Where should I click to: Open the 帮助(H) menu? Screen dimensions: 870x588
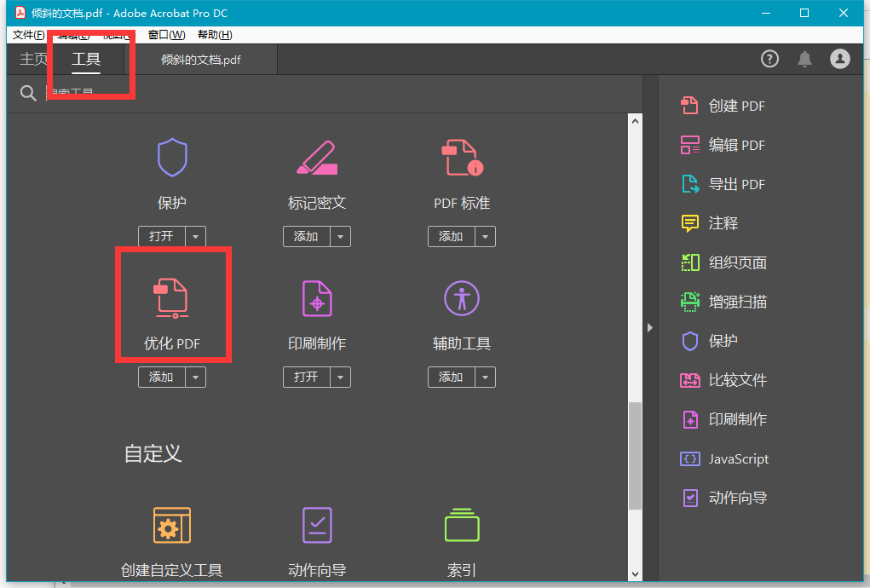click(215, 35)
